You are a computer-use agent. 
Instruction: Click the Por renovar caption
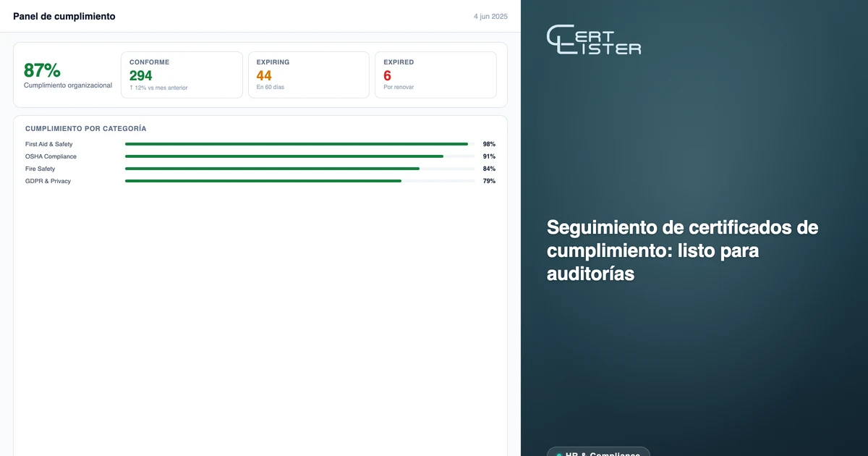399,88
